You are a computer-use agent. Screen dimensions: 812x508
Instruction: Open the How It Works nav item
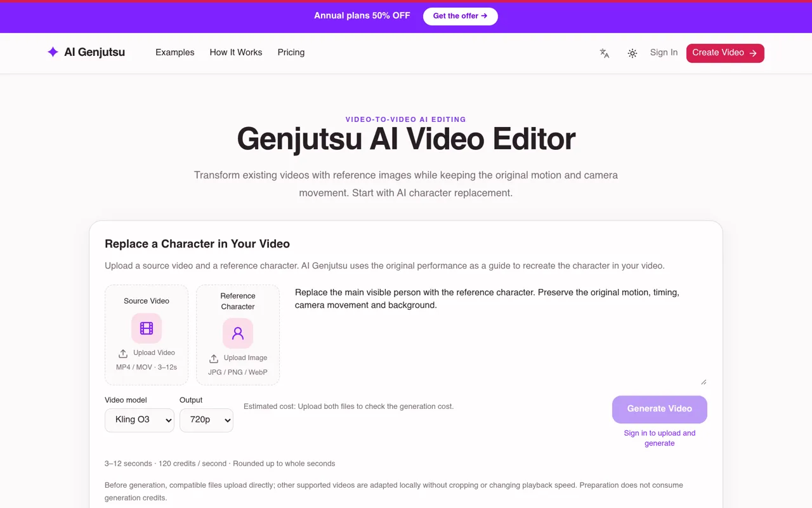click(236, 52)
